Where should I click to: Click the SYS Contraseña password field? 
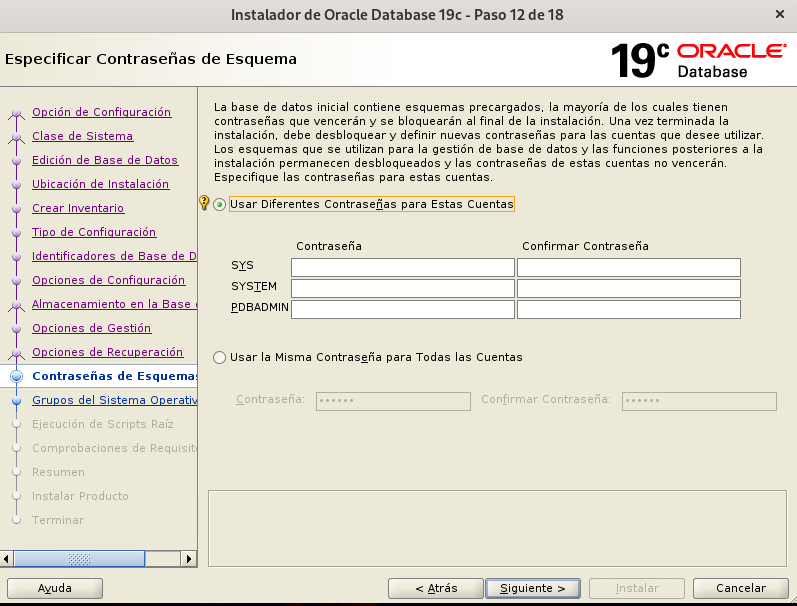(x=402, y=267)
